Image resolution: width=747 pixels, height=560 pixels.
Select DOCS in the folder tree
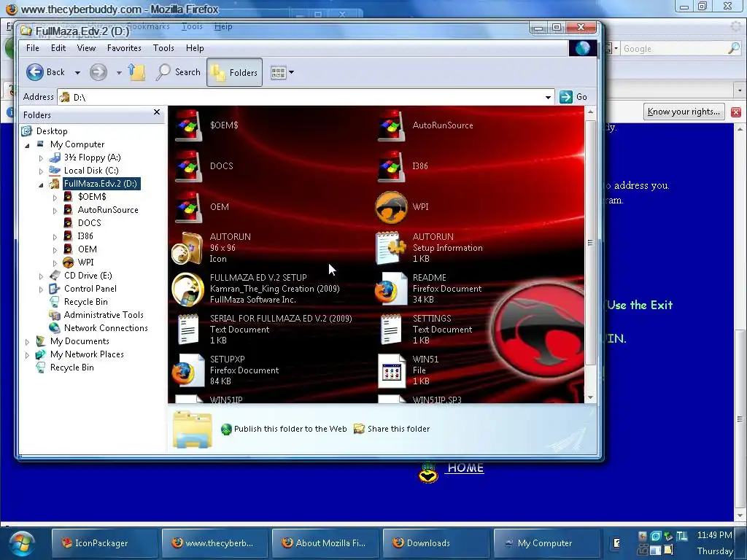tap(89, 223)
